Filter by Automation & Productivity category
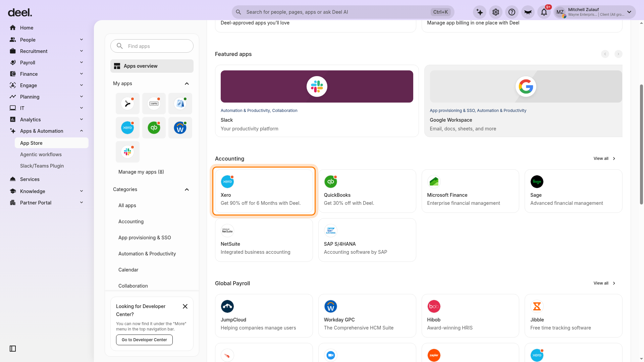This screenshot has height=362, width=644. [x=147, y=254]
